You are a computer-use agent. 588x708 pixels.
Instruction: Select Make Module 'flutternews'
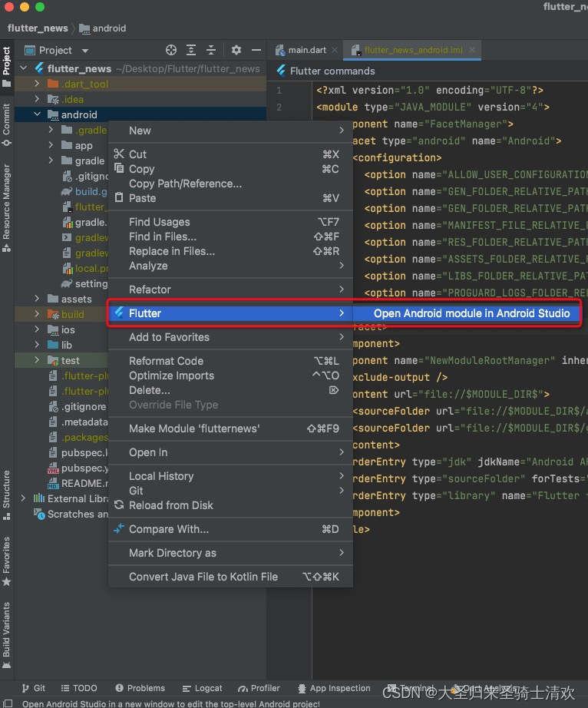[230, 428]
